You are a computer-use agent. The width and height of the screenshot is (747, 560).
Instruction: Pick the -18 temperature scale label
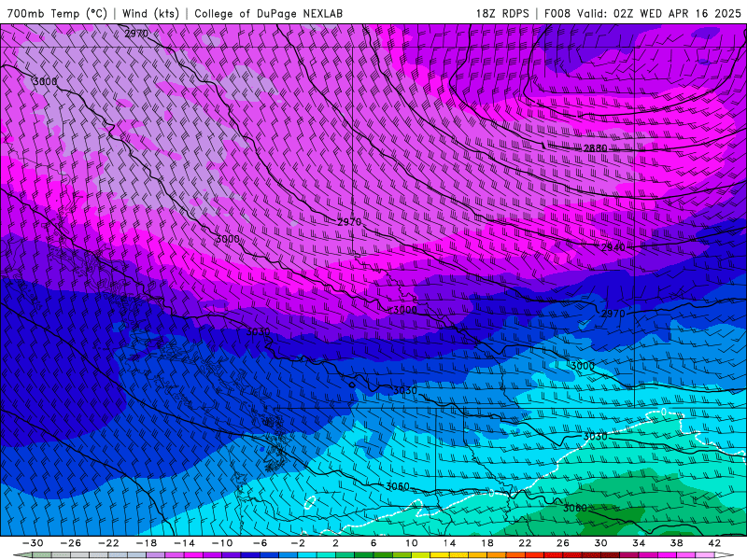147,543
